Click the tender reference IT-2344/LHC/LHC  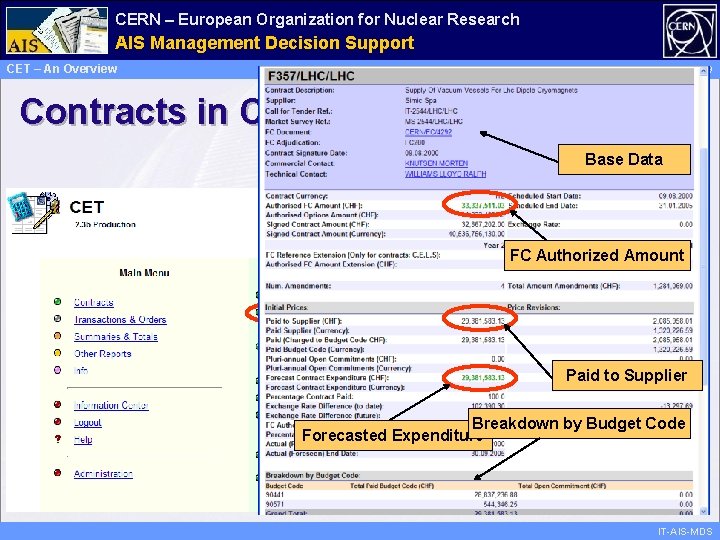point(431,111)
